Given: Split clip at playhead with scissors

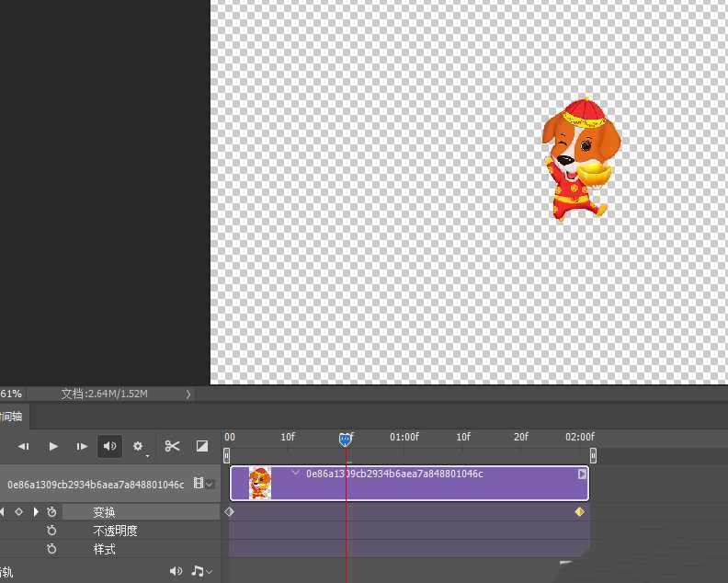Looking at the screenshot, I should click(x=172, y=447).
